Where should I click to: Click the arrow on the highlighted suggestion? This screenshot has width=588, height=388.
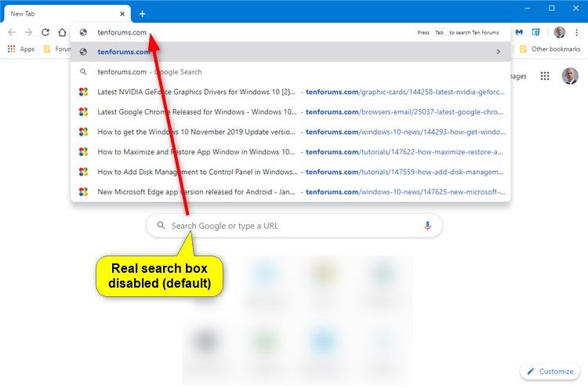(499, 52)
